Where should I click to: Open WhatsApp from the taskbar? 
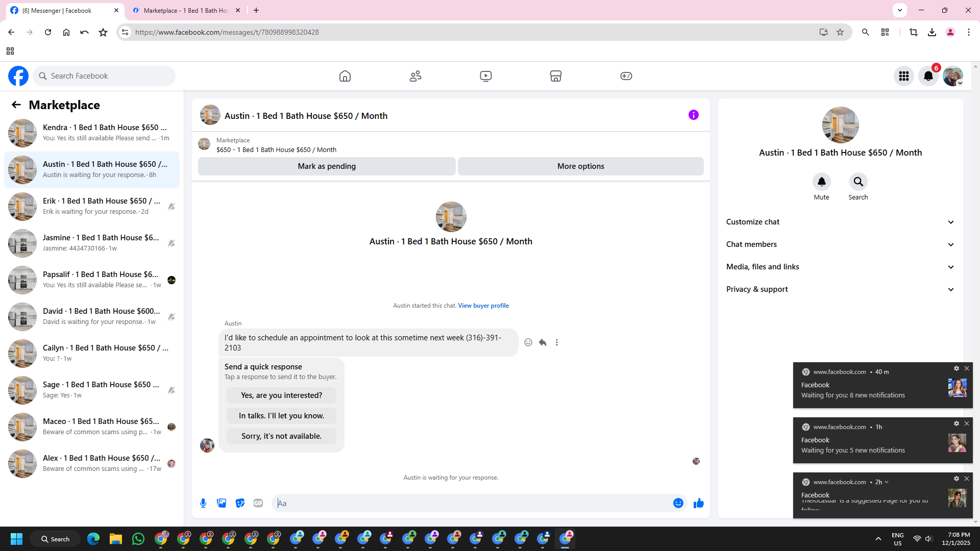(x=138, y=539)
